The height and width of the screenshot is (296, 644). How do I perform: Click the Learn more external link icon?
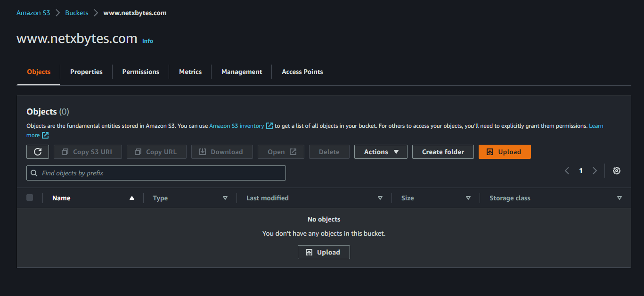point(45,135)
